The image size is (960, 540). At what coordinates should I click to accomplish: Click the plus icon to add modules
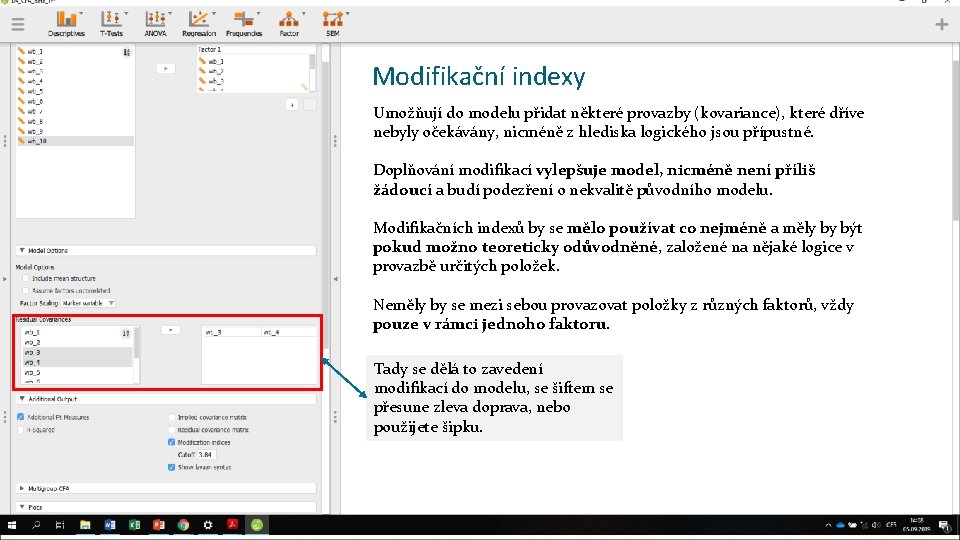(941, 24)
